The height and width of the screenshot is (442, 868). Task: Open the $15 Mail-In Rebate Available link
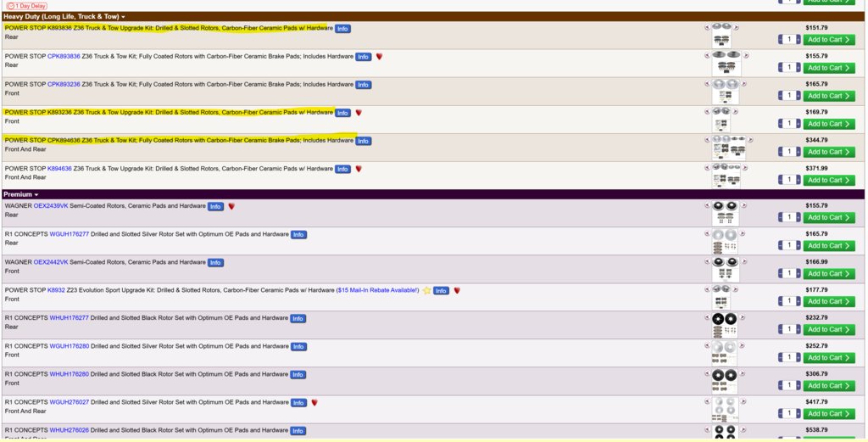click(377, 290)
